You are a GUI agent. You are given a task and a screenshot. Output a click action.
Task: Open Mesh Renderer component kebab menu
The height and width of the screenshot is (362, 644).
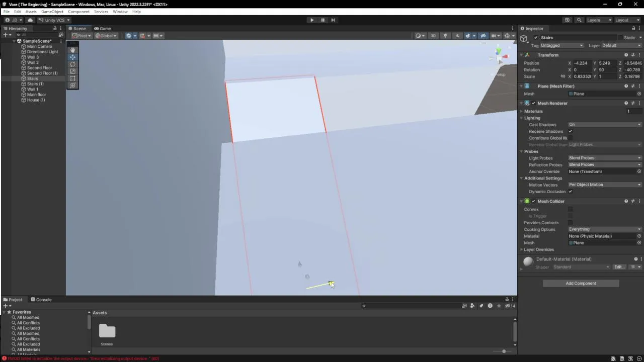point(639,103)
